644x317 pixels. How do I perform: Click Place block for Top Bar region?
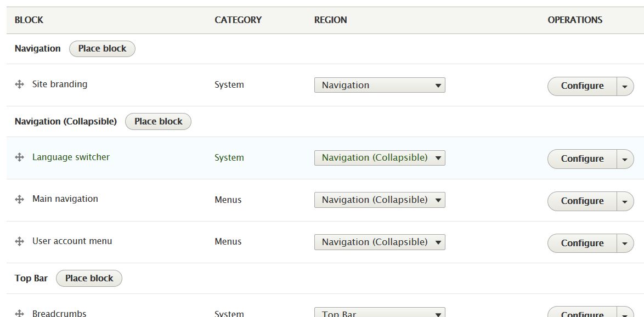coord(89,278)
